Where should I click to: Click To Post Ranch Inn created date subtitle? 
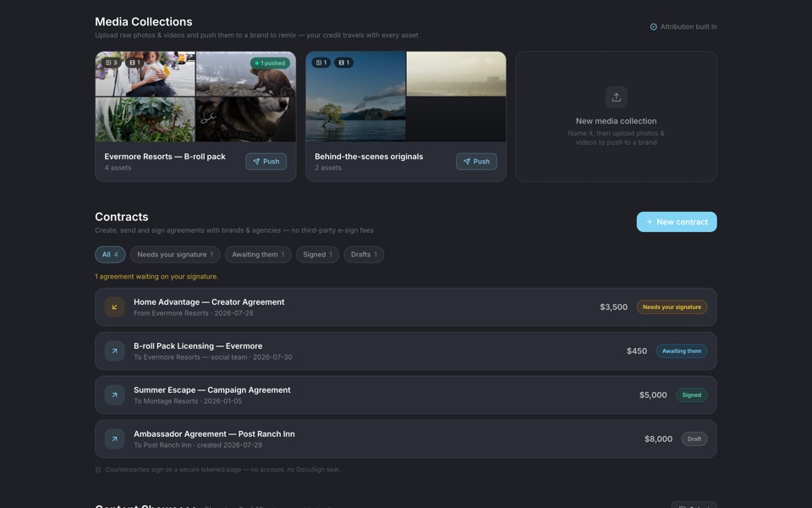[x=198, y=445]
